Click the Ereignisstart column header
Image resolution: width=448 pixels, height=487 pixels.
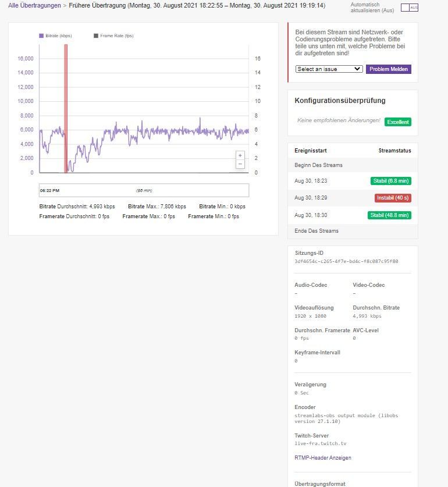click(x=310, y=150)
